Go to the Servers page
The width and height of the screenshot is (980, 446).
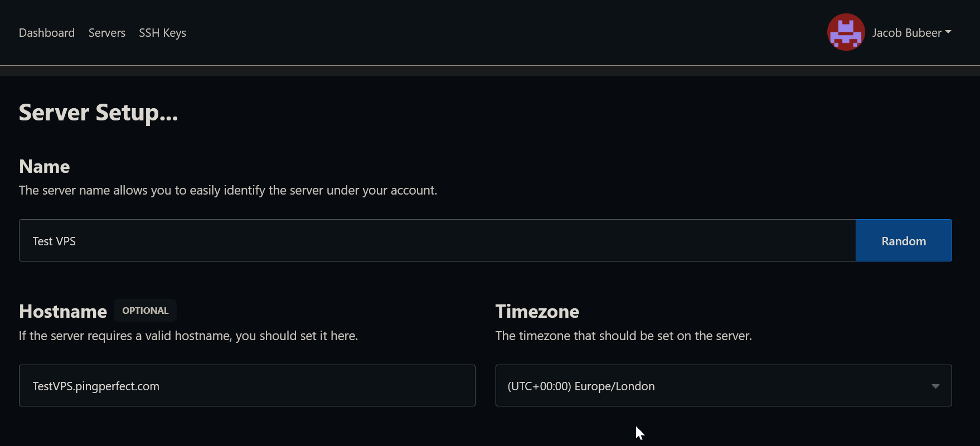point(107,33)
